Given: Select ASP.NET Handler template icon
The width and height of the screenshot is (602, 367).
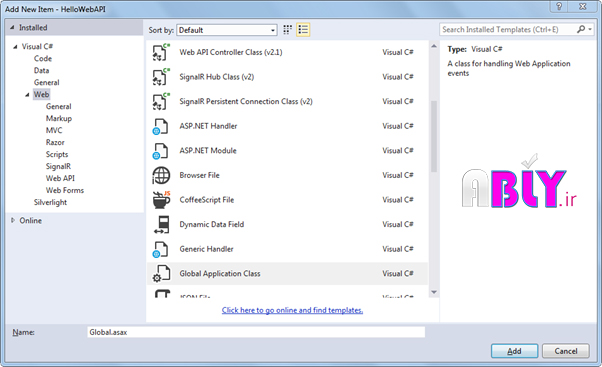Looking at the screenshot, I should tap(161, 126).
